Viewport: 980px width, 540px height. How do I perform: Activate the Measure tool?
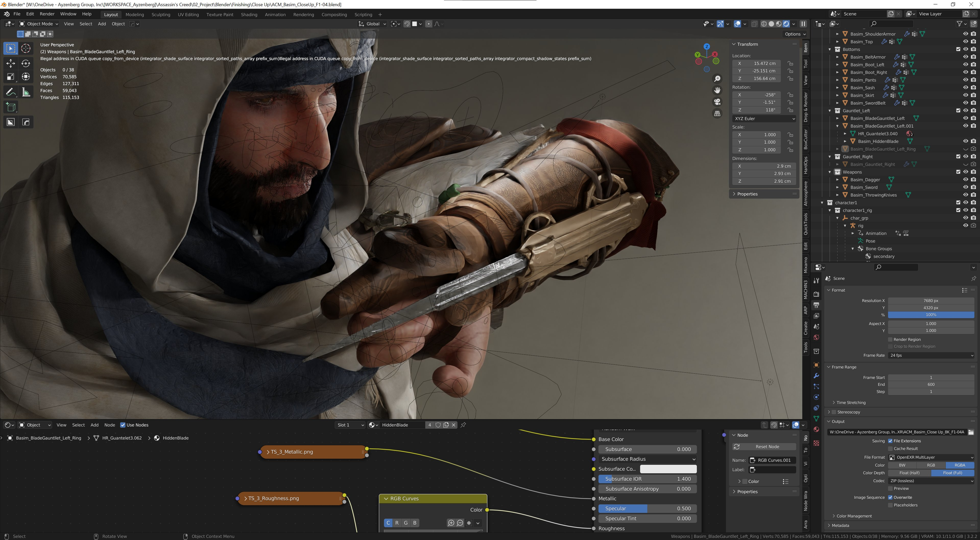coord(25,92)
